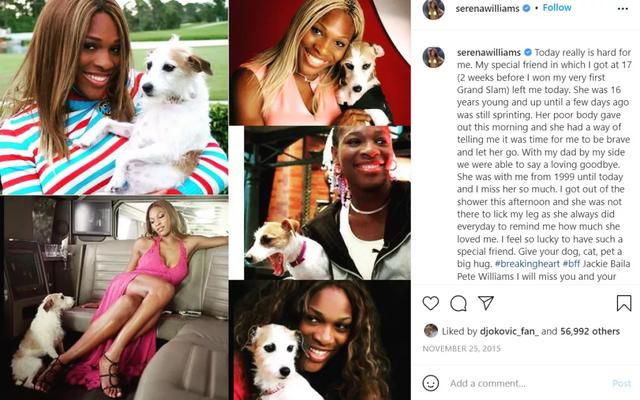
Task: Open the serenawilliams header profile picture
Action: [x=433, y=9]
